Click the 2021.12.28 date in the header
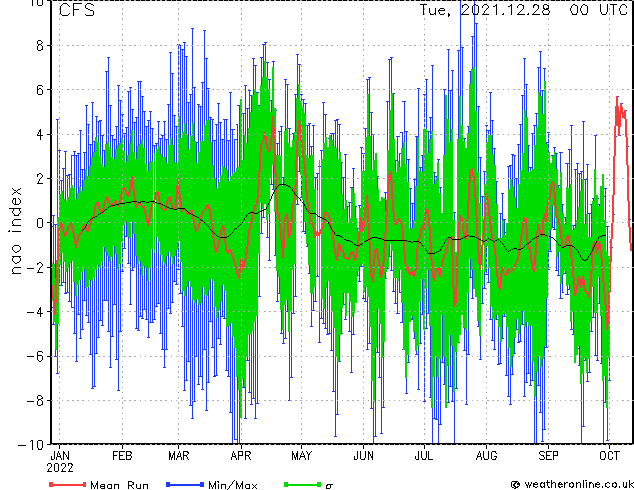Image resolution: width=634 pixels, height=490 pixels. pyautogui.click(x=505, y=10)
